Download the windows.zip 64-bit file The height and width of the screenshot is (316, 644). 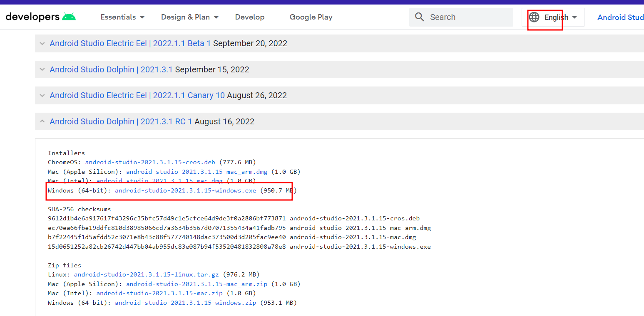[x=185, y=303]
